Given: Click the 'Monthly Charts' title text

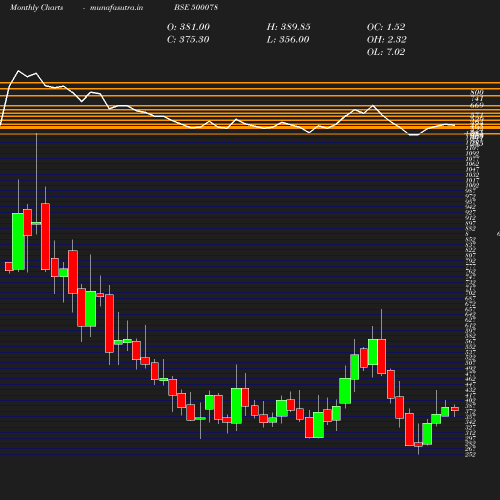Looking at the screenshot, I should [x=36, y=7].
